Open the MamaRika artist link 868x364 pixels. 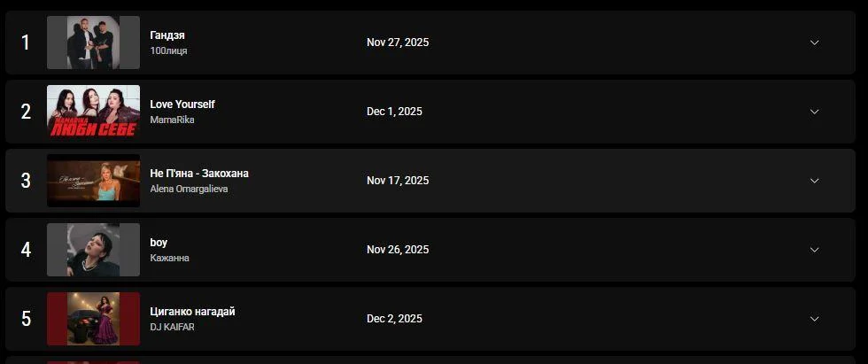[172, 120]
